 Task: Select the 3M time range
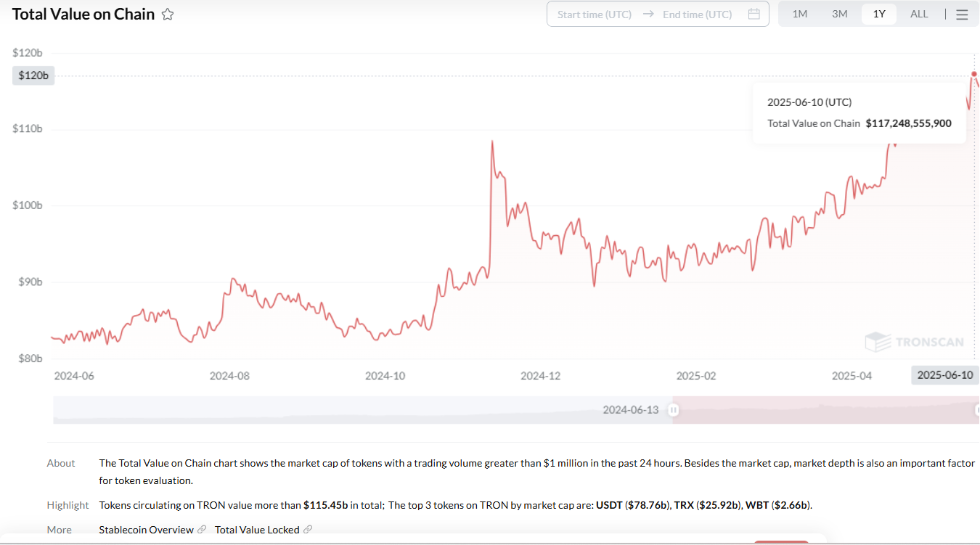[x=839, y=14]
